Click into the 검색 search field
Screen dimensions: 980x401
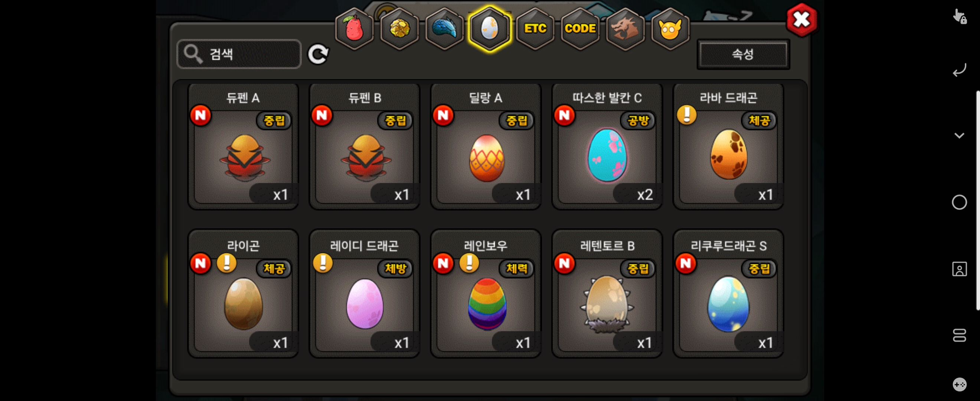coord(239,54)
